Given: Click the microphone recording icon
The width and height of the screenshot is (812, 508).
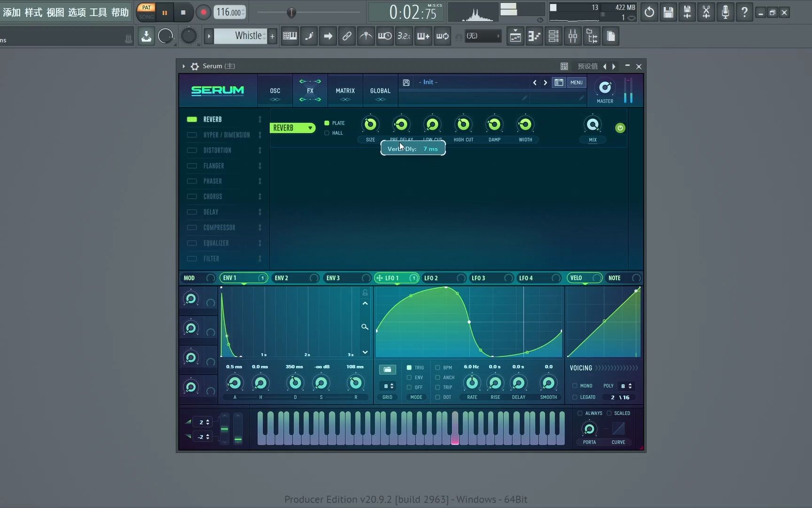Looking at the screenshot, I should click(x=725, y=12).
